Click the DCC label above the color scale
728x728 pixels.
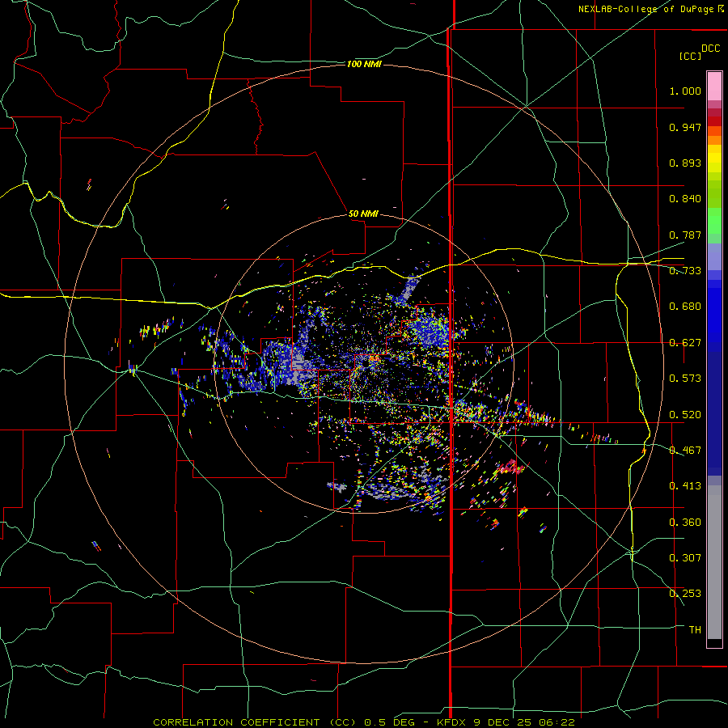point(710,49)
